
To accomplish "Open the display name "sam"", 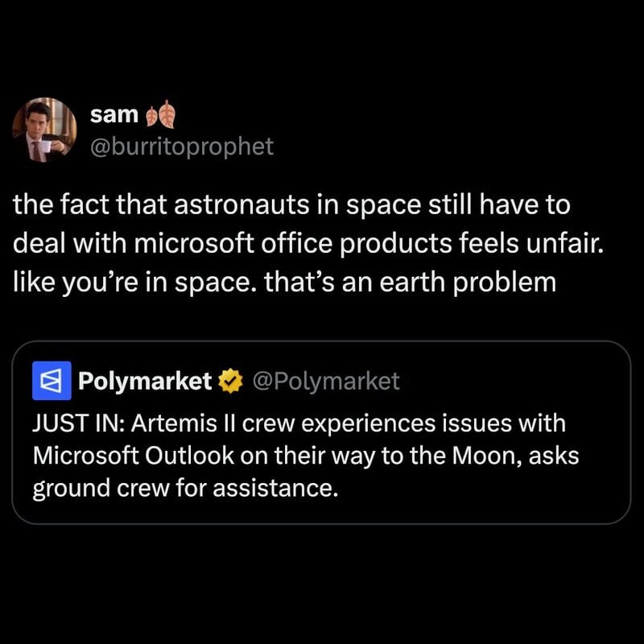I will (x=114, y=115).
